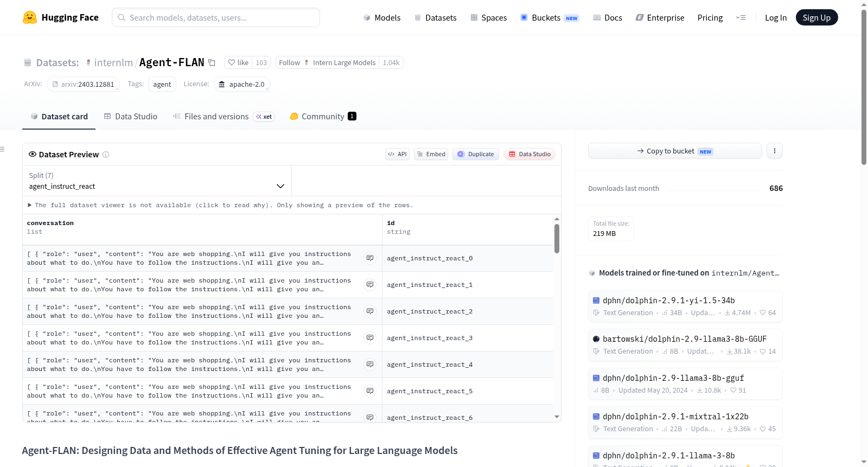
Task: Open conversation viewer for agent_instruct_react_4 row
Action: [x=370, y=364]
